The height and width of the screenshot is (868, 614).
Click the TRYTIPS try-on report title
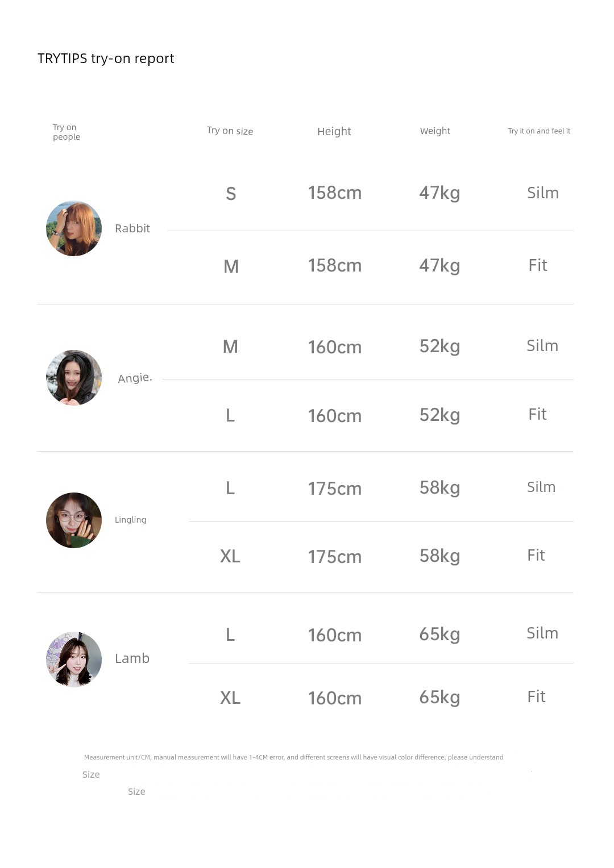pyautogui.click(x=106, y=59)
